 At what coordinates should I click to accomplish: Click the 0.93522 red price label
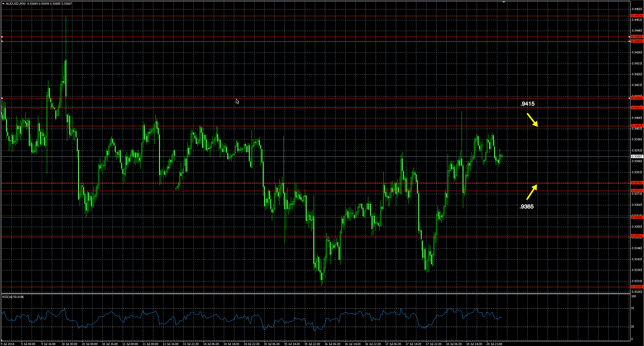[637, 236]
